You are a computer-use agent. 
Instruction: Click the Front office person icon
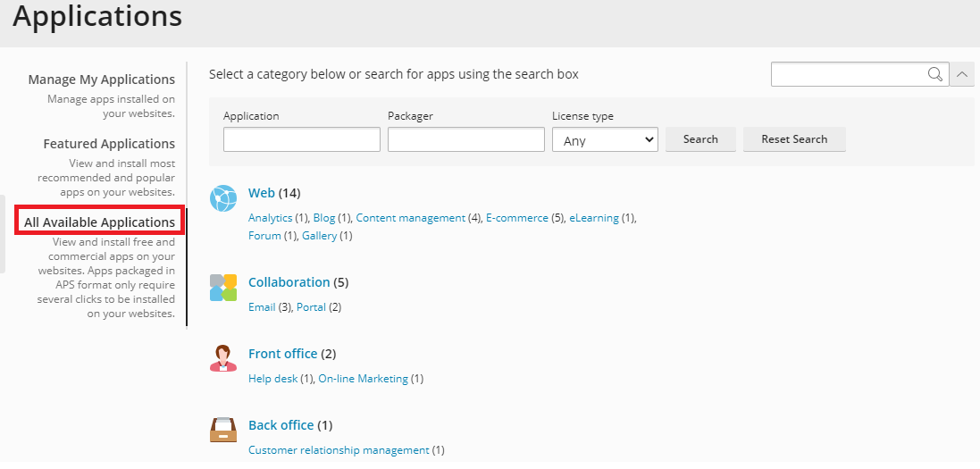pyautogui.click(x=223, y=358)
